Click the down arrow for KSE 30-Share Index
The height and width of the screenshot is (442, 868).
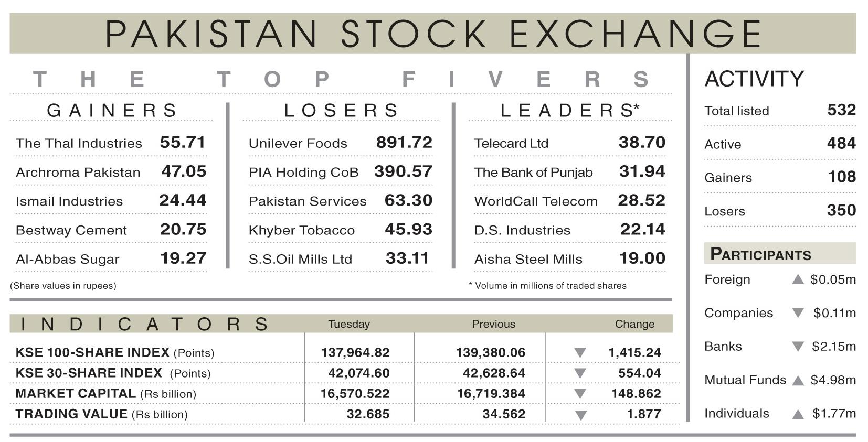point(580,373)
